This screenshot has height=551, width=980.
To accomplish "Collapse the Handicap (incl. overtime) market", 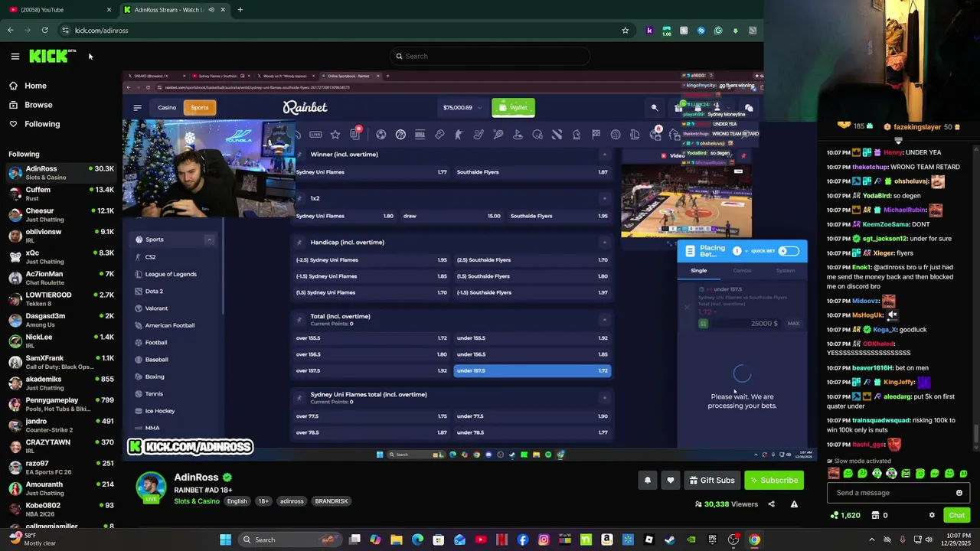I will pyautogui.click(x=605, y=243).
